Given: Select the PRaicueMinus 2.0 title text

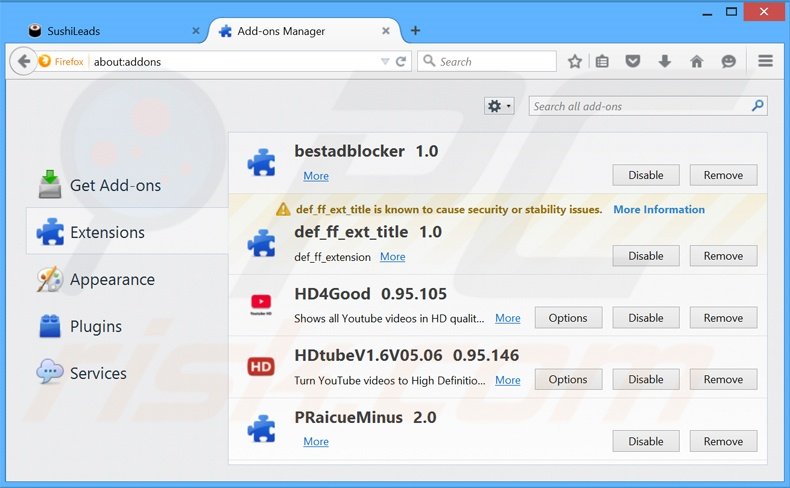Looking at the screenshot, I should click(365, 417).
